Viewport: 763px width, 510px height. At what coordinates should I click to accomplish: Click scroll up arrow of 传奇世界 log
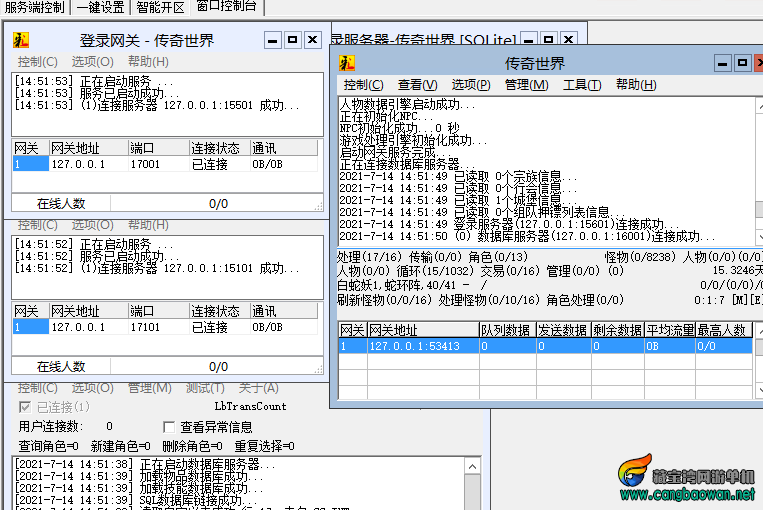(x=759, y=105)
